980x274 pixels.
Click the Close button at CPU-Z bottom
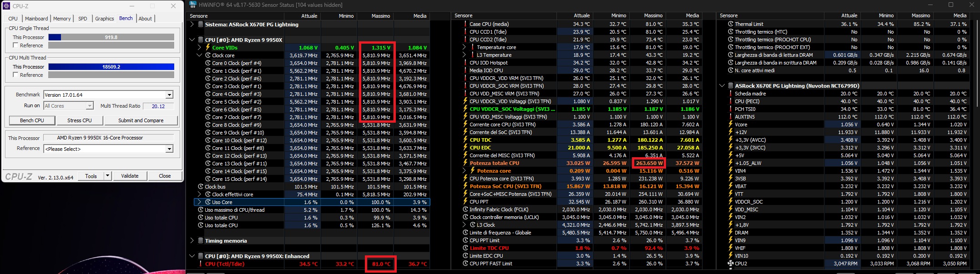[x=165, y=176]
